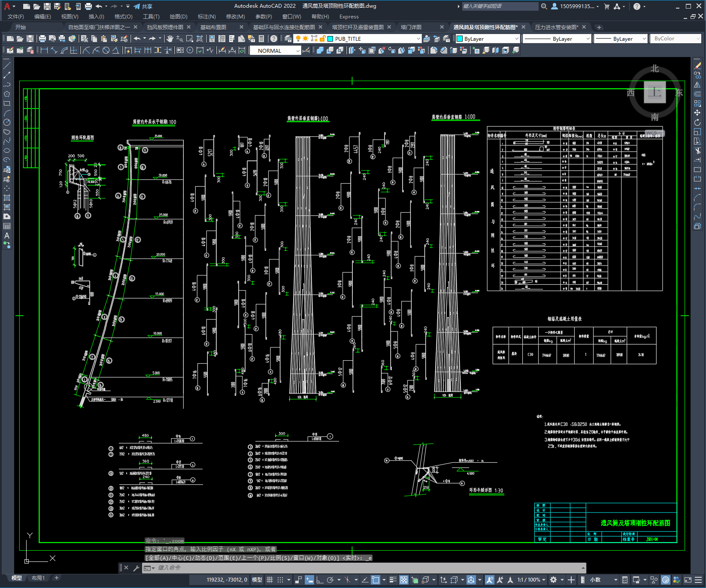This screenshot has width=706, height=588.
Task: Toggle snap mode in status bar
Action: tap(280, 580)
